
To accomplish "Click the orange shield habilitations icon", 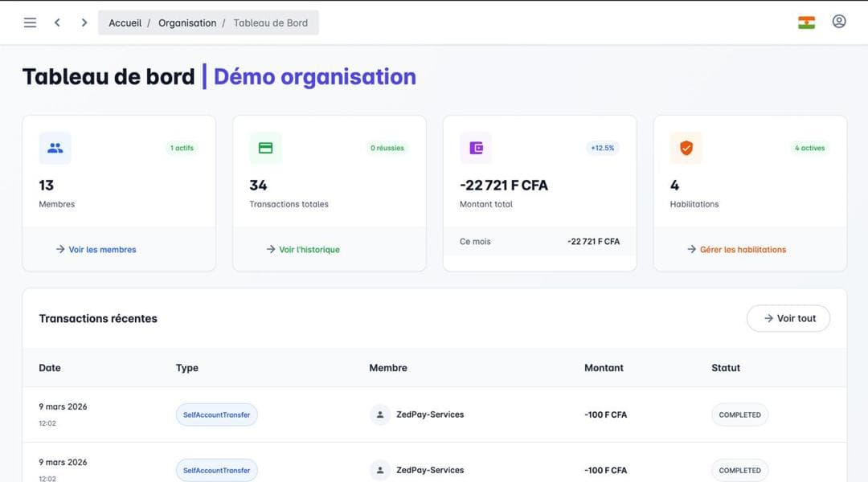I will tap(686, 148).
